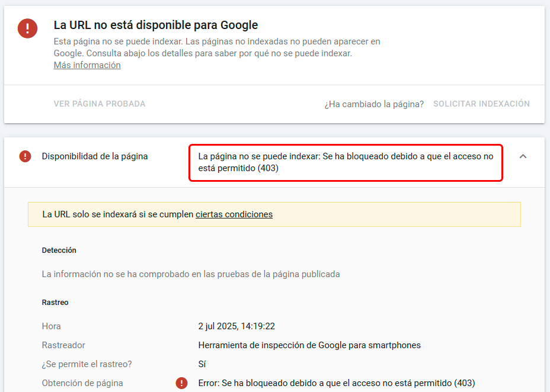Select the Disponibilidad de la página label
The height and width of the screenshot is (392, 550).
click(95, 156)
